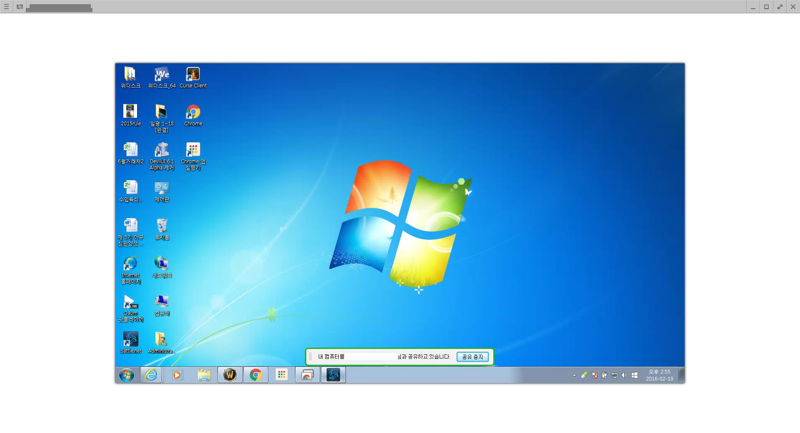The width and height of the screenshot is (800, 433).
Task: Open the Windows Start menu orb
Action: [127, 375]
